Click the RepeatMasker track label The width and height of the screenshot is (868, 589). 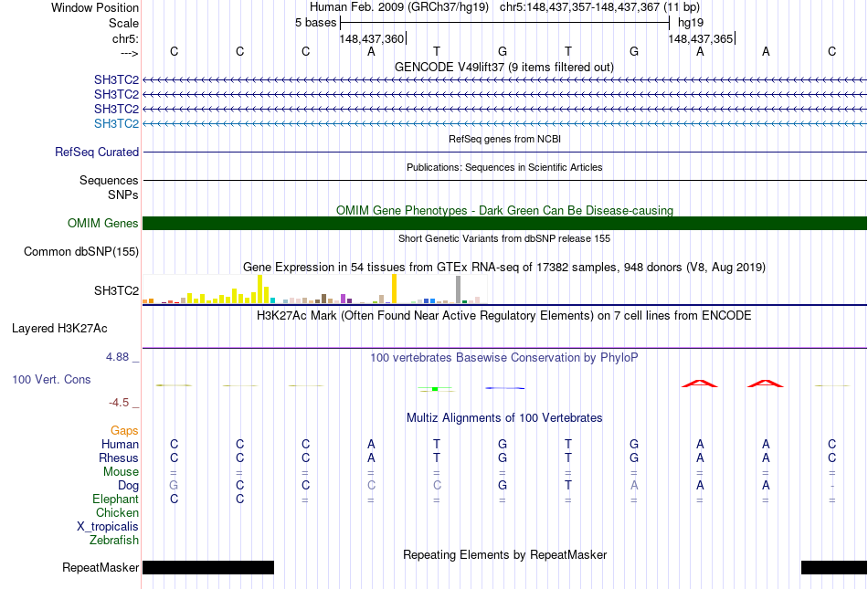coord(101,567)
